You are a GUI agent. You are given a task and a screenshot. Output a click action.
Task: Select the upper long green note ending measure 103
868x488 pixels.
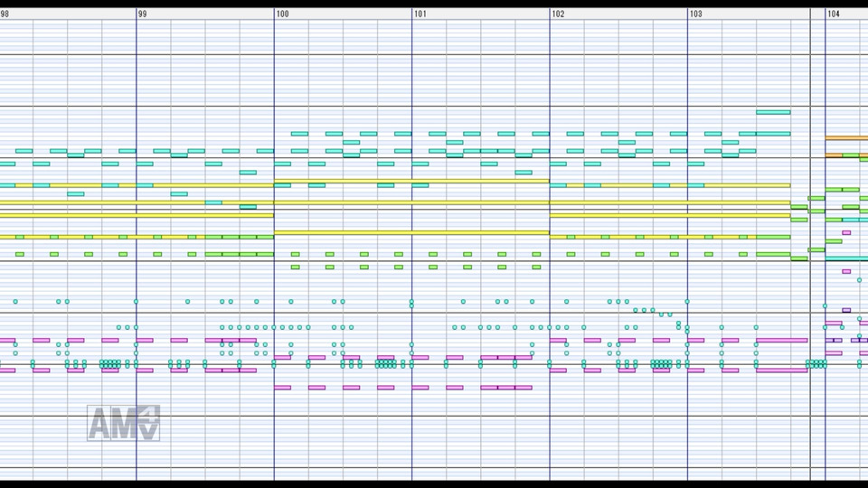point(773,237)
